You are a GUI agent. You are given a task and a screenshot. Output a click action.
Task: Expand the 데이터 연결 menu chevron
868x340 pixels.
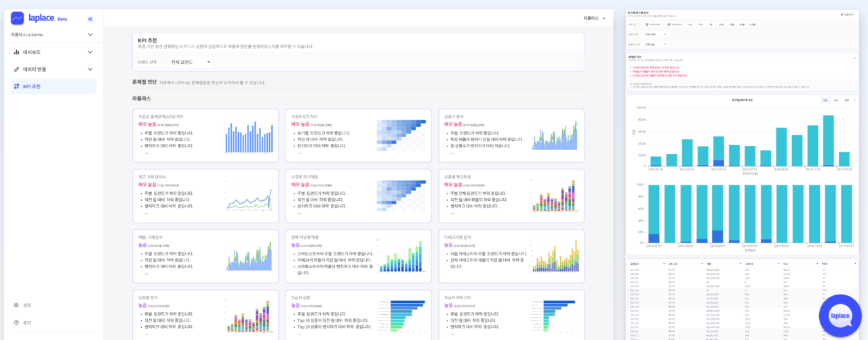tap(90, 69)
